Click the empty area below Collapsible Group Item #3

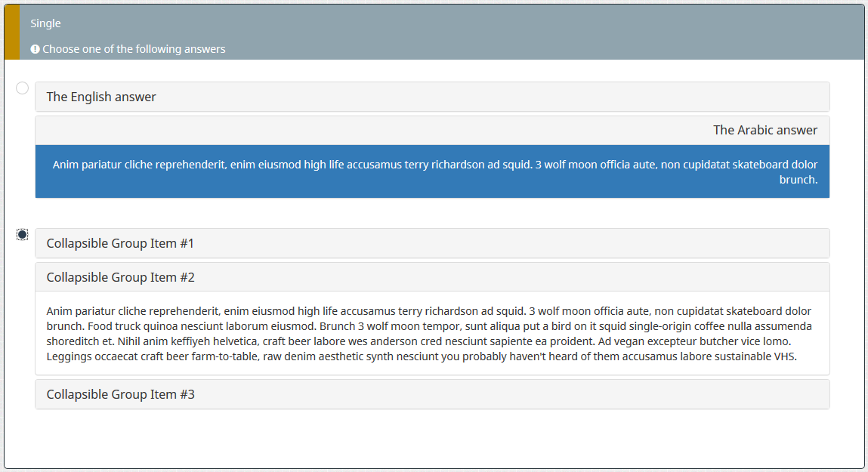(432, 440)
